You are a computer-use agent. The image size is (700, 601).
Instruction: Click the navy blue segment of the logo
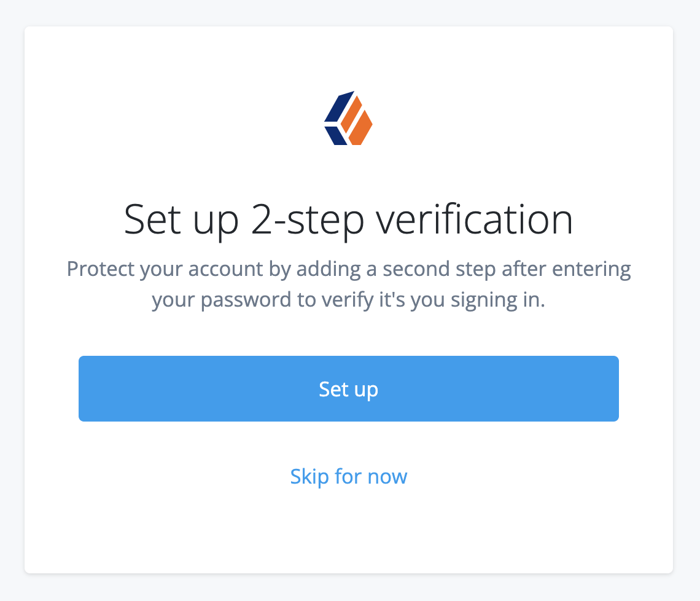click(x=336, y=117)
